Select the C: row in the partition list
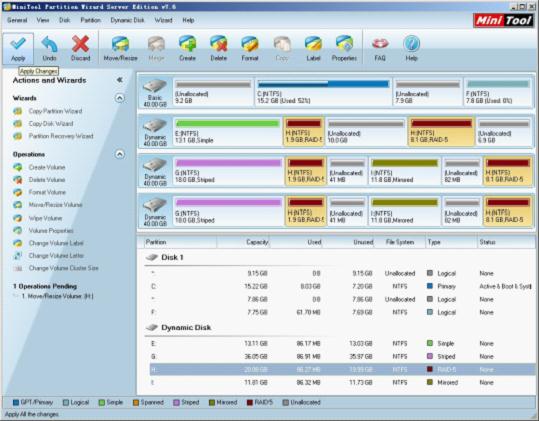Screen dimensions: 539x421 pyautogui.click(x=341, y=286)
